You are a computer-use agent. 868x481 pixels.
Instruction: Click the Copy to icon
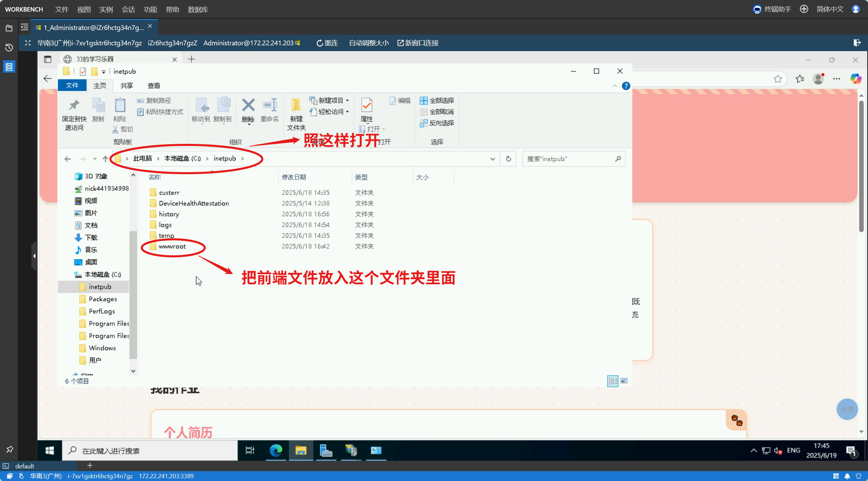(223, 105)
